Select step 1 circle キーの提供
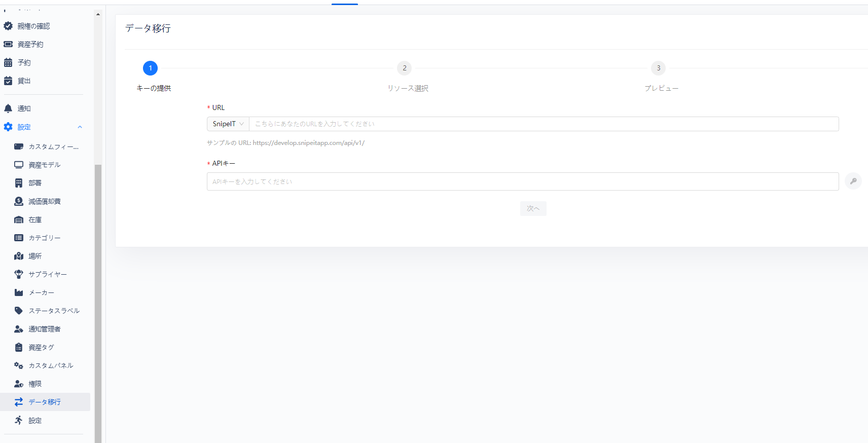The image size is (868, 443). (x=150, y=68)
